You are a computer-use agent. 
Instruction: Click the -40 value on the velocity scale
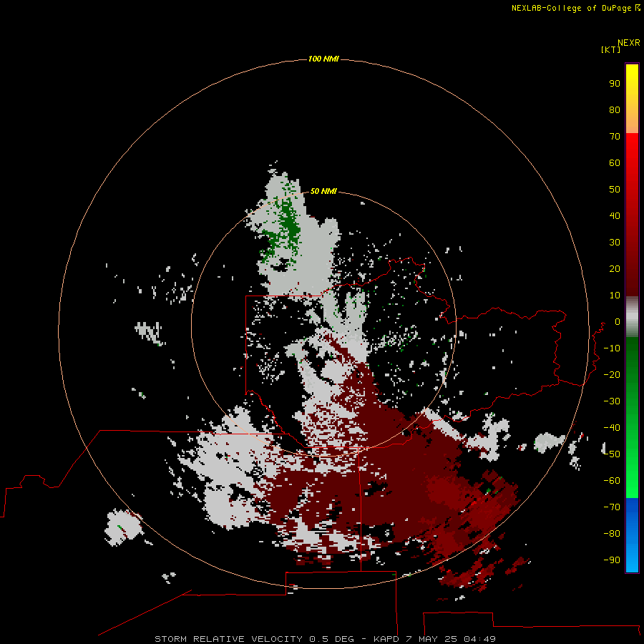[x=612, y=428]
